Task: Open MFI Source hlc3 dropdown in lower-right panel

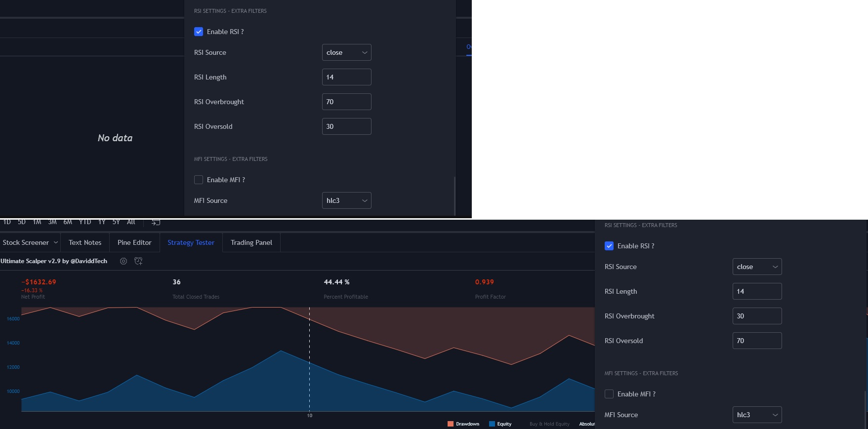Action: tap(757, 415)
